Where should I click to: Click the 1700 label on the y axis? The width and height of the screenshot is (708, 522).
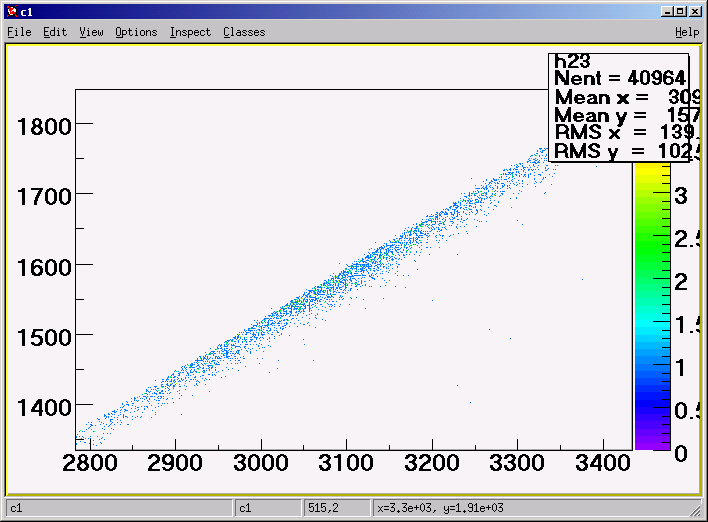pyautogui.click(x=44, y=197)
